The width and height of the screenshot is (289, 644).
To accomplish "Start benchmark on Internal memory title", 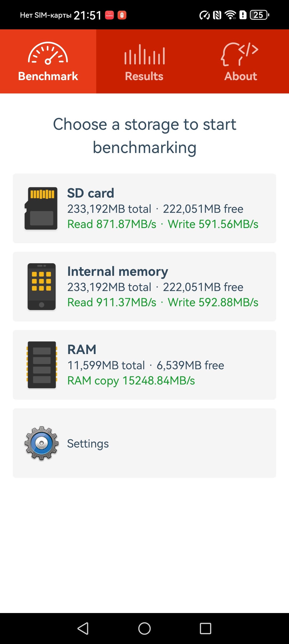I will [118, 271].
